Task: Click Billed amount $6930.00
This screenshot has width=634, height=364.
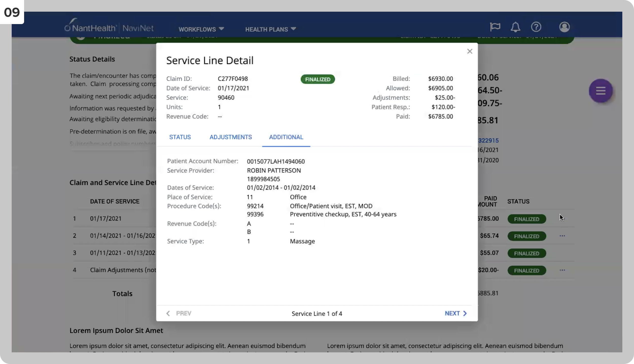Action: tap(441, 79)
